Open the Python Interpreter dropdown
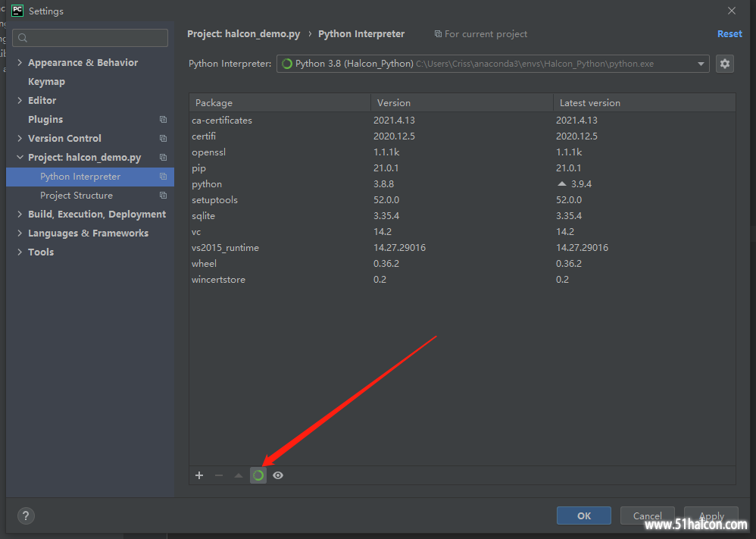Image resolution: width=756 pixels, height=539 pixels. pyautogui.click(x=492, y=64)
